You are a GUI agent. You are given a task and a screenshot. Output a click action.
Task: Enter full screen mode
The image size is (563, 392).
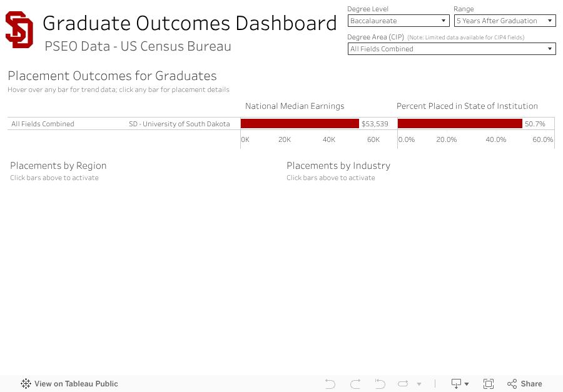coord(489,384)
